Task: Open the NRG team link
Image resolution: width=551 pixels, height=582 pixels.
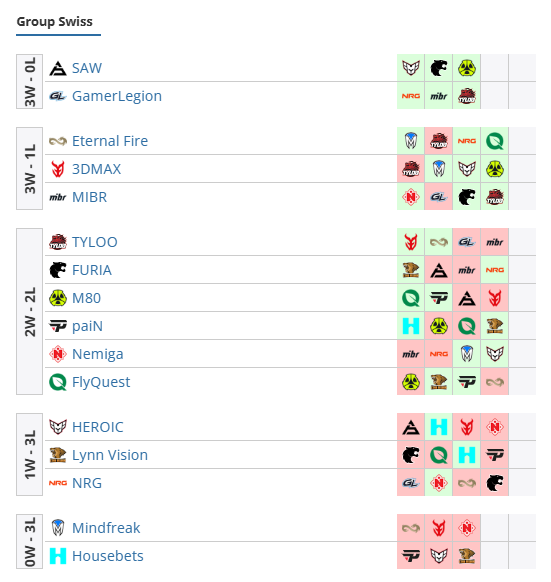Action: tap(87, 483)
